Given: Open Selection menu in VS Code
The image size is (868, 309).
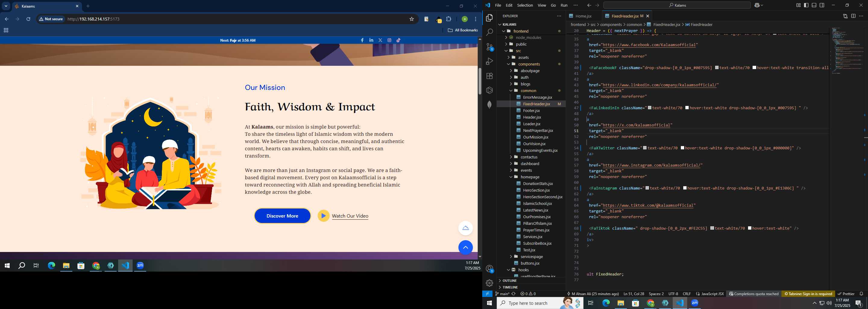Looking at the screenshot, I should pos(525,5).
